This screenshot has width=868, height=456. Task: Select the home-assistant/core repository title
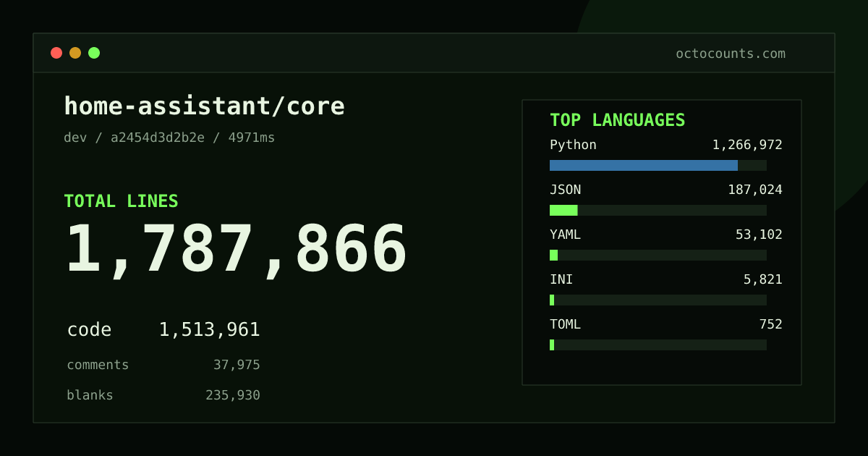tap(205, 106)
